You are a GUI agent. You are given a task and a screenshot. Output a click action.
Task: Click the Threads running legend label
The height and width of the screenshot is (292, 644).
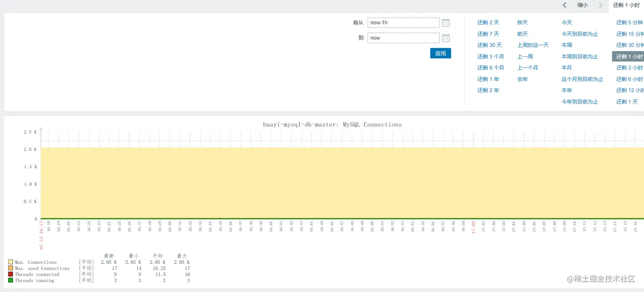pyautogui.click(x=34, y=280)
